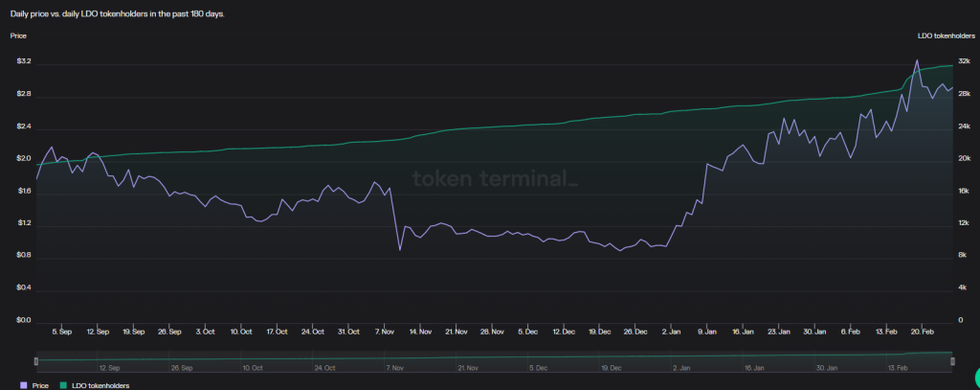Image resolution: width=980 pixels, height=390 pixels.
Task: Click the $3.2 price axis label
Action: [24, 63]
